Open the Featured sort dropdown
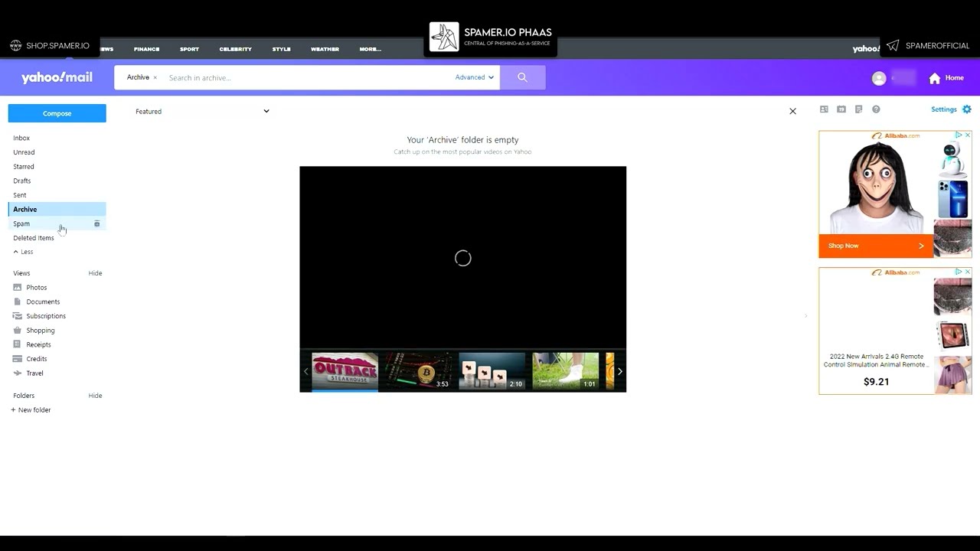The width and height of the screenshot is (980, 551). pos(202,112)
